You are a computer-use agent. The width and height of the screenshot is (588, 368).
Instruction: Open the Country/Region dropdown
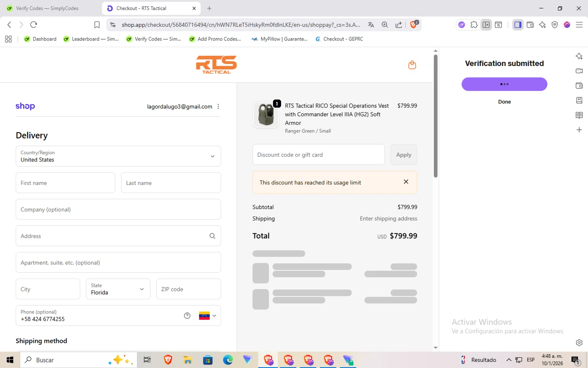118,156
